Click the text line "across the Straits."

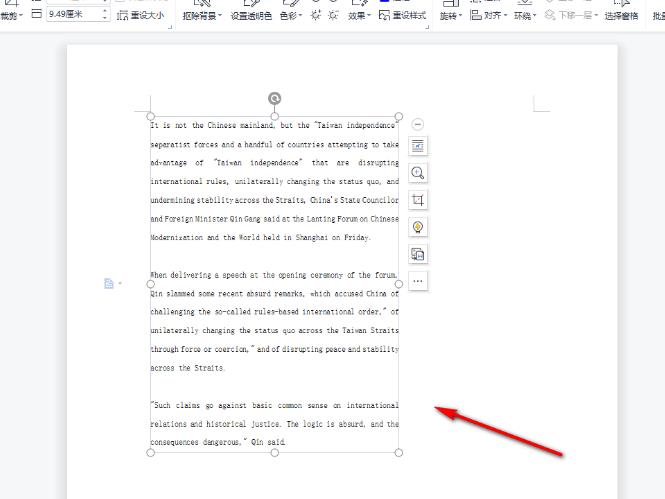tap(187, 368)
